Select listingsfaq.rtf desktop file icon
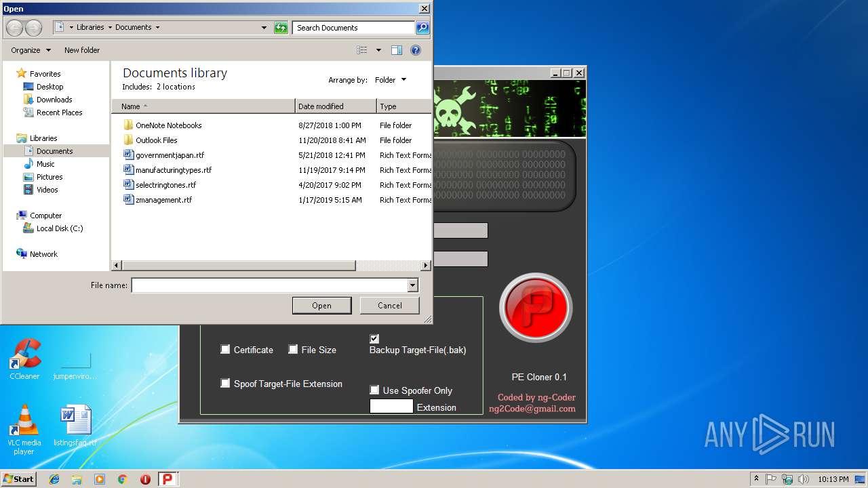Image resolution: width=868 pixels, height=488 pixels. tap(75, 426)
